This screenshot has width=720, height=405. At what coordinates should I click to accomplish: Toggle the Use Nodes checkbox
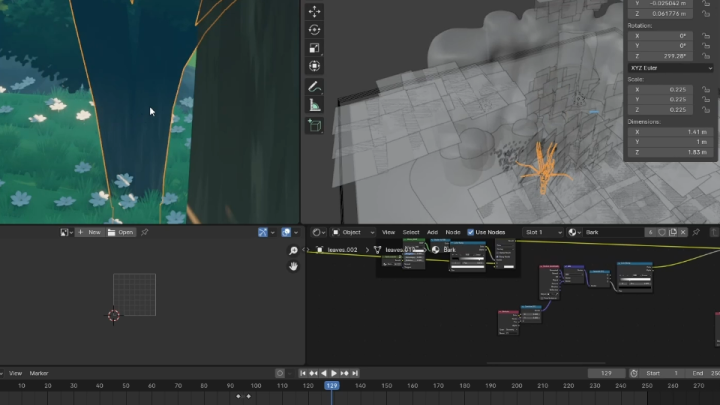pyautogui.click(x=470, y=232)
